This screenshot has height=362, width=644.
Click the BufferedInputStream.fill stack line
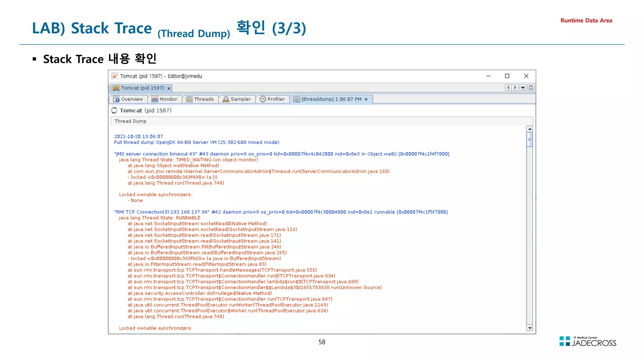pyautogui.click(x=204, y=247)
